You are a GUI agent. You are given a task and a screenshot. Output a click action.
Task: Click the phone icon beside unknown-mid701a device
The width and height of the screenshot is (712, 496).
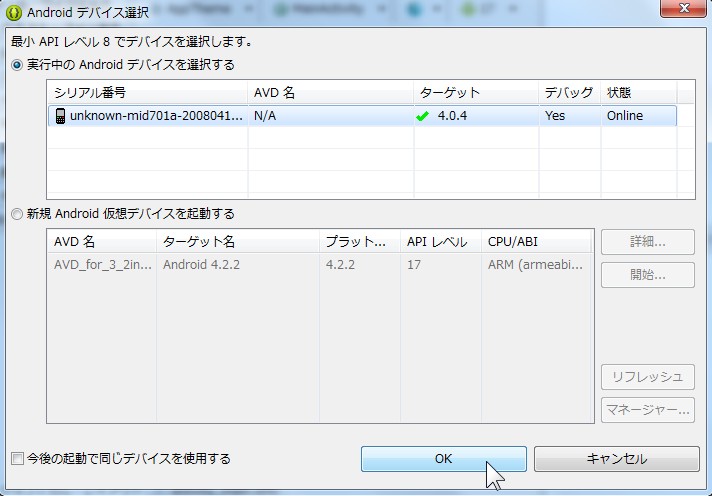60,116
